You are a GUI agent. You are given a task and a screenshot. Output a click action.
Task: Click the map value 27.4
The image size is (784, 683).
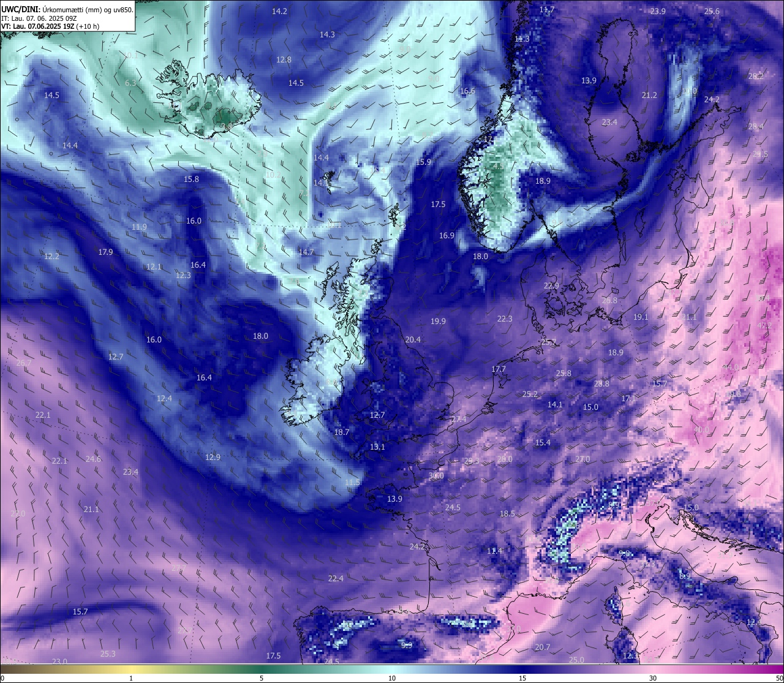(x=459, y=420)
